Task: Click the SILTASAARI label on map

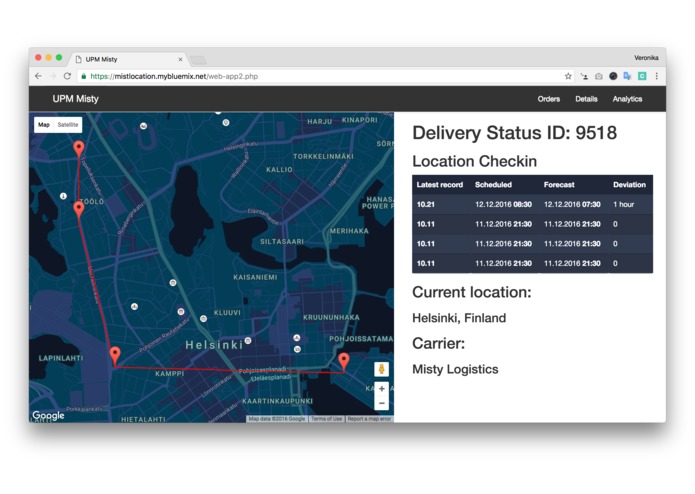Action: click(x=282, y=241)
